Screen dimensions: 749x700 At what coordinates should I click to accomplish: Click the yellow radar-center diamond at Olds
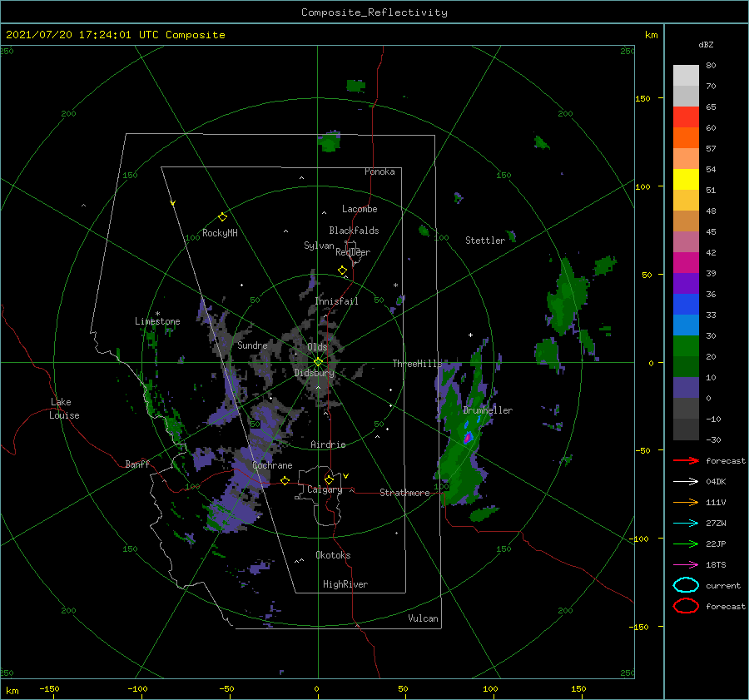pos(318,362)
